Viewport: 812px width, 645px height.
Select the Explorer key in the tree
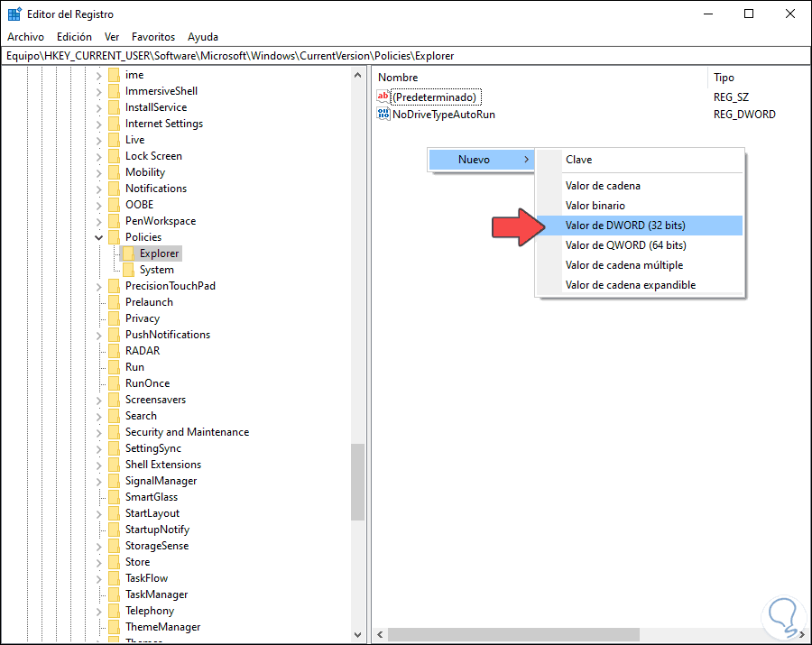pyautogui.click(x=159, y=253)
